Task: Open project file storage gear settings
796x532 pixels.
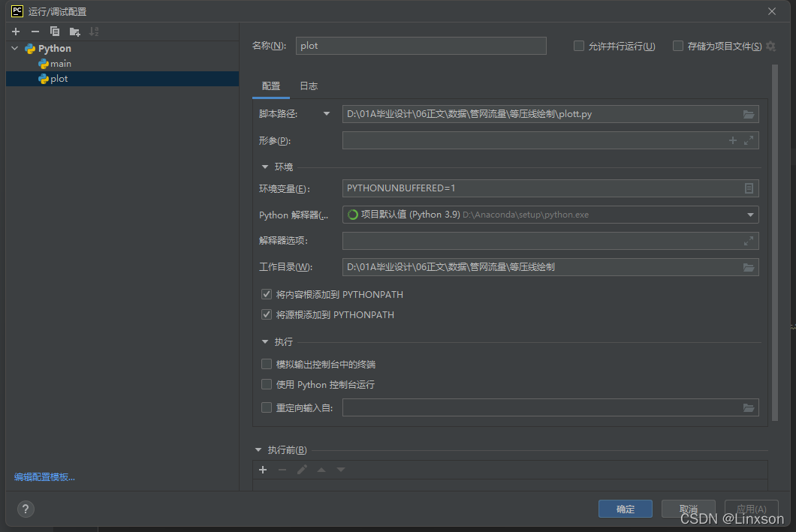Action: pos(770,47)
